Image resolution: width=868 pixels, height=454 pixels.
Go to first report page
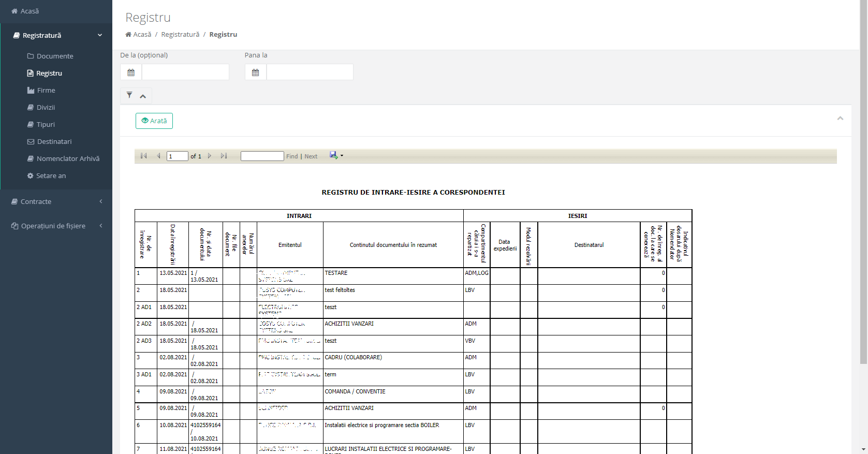(x=144, y=156)
